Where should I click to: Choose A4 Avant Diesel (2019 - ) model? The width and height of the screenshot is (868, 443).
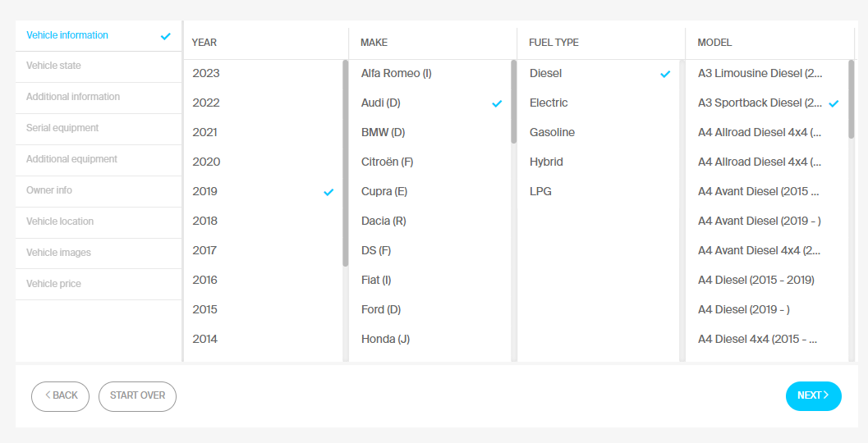pyautogui.click(x=767, y=221)
